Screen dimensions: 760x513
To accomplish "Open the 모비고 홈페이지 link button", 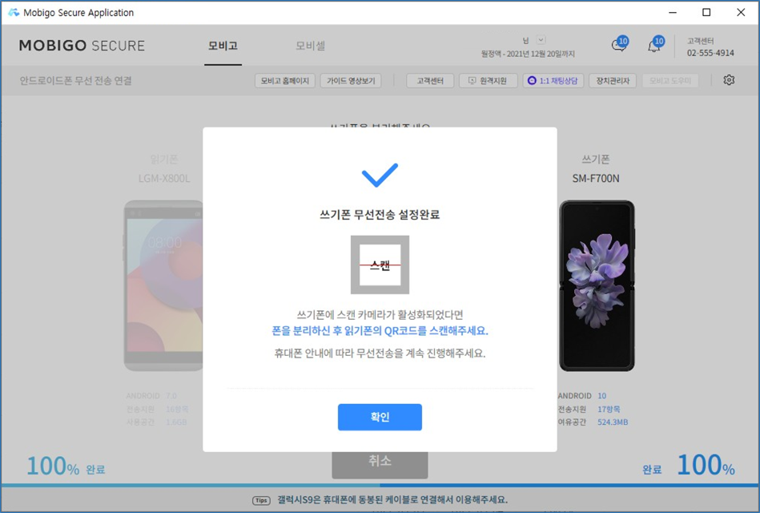I will click(285, 80).
